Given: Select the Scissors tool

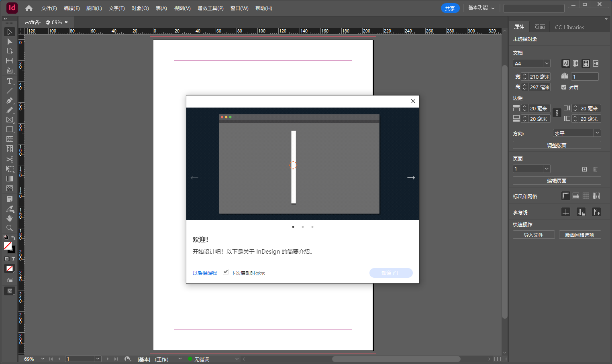Looking at the screenshot, I should (10, 159).
